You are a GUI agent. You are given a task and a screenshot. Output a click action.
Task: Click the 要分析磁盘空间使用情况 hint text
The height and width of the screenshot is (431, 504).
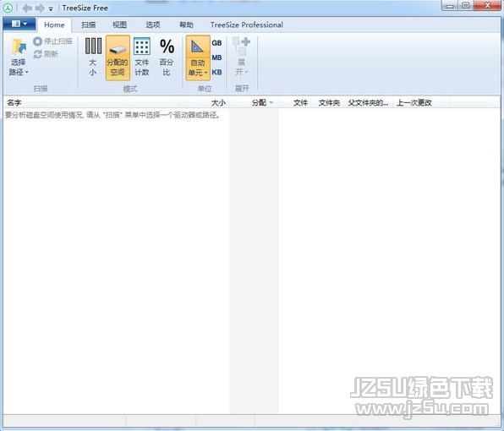(112, 115)
